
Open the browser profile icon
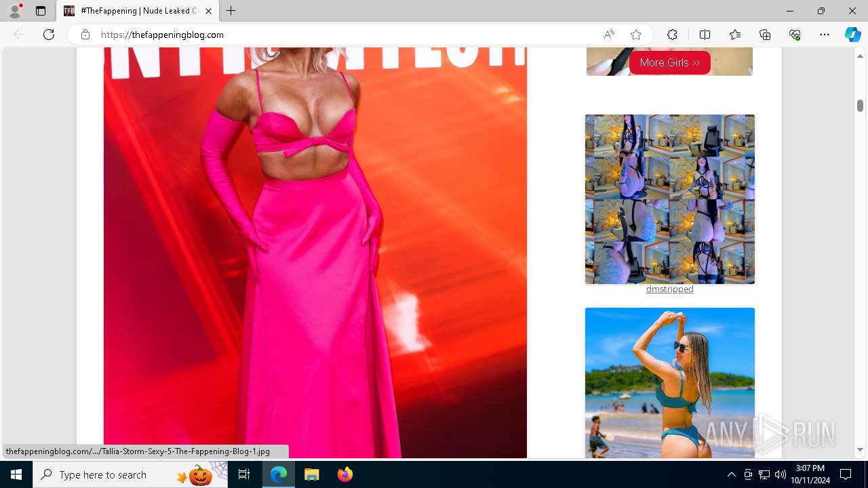[x=15, y=11]
